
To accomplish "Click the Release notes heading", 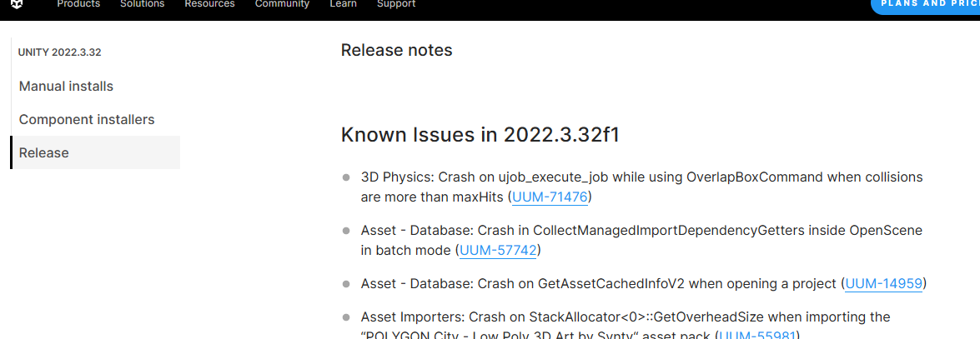I will click(x=396, y=50).
